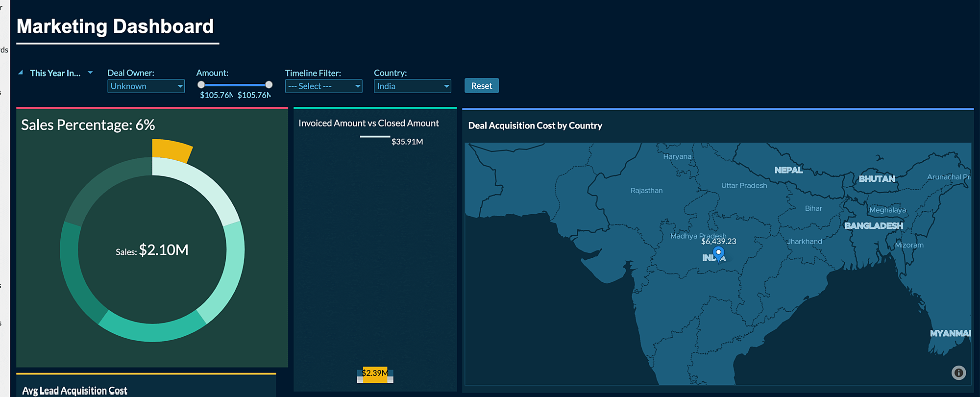
Task: Click the white $35.91M marker line
Action: 375,136
